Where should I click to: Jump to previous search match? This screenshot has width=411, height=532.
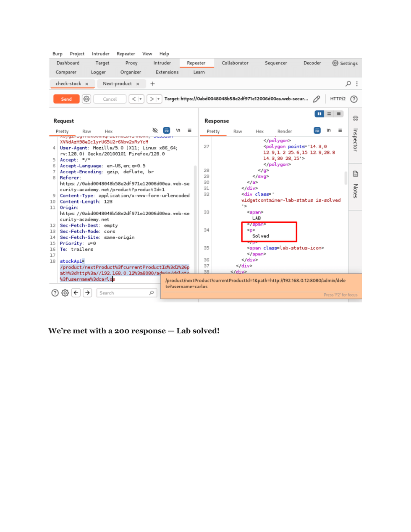click(76, 293)
